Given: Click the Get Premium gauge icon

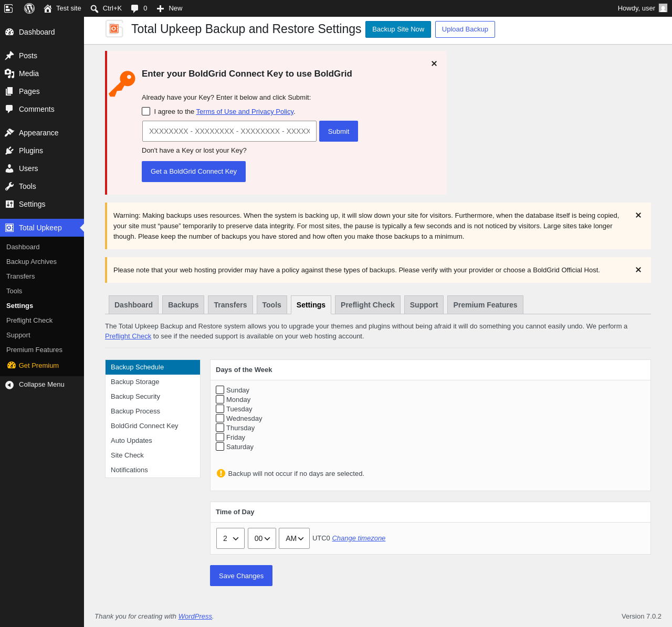Looking at the screenshot, I should (12, 365).
